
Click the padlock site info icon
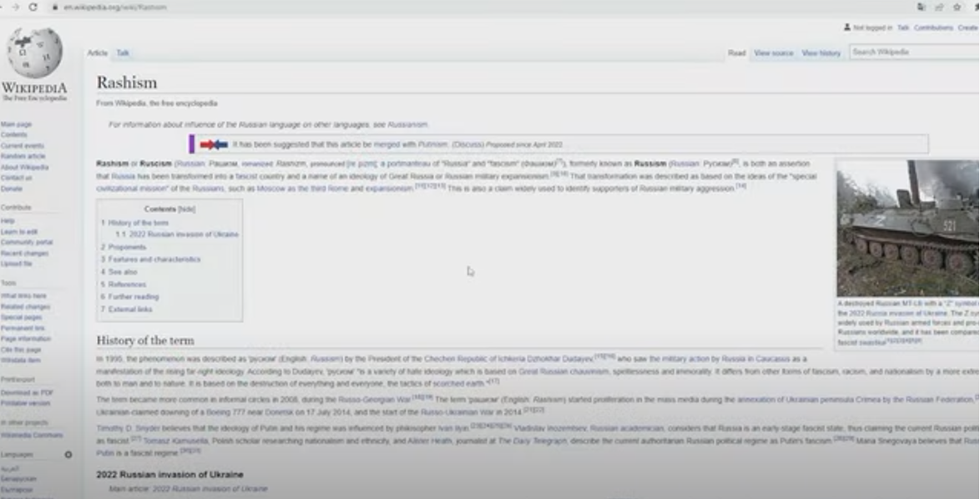[55, 7]
